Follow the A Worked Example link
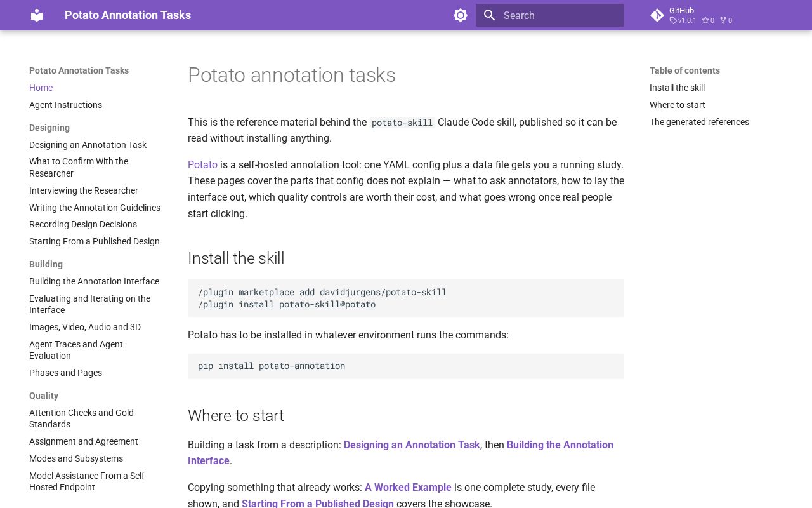812x508 pixels. pyautogui.click(x=408, y=487)
